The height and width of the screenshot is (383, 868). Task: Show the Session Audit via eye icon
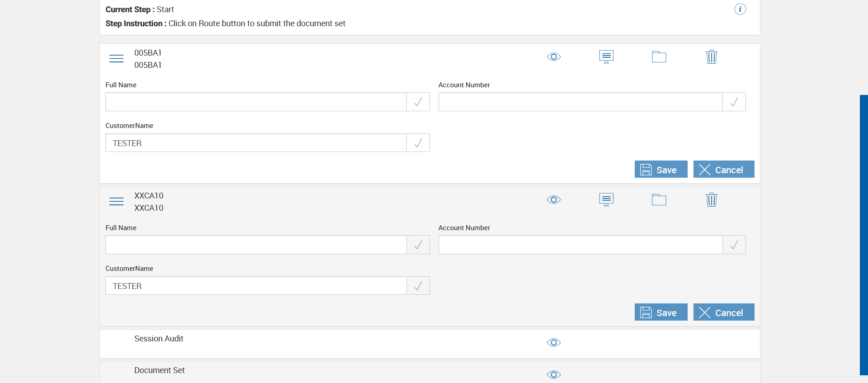pyautogui.click(x=554, y=343)
